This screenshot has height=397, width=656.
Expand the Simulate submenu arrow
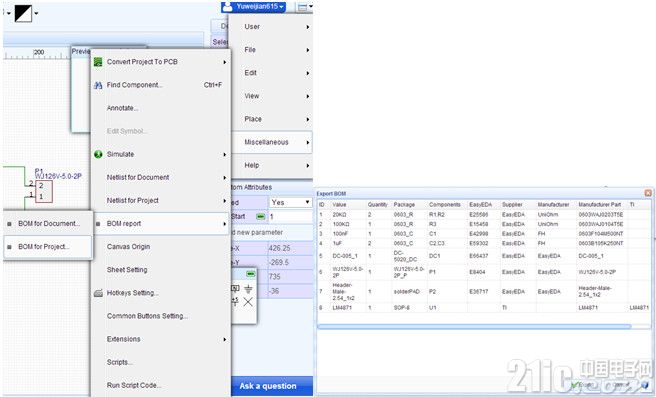click(x=225, y=154)
